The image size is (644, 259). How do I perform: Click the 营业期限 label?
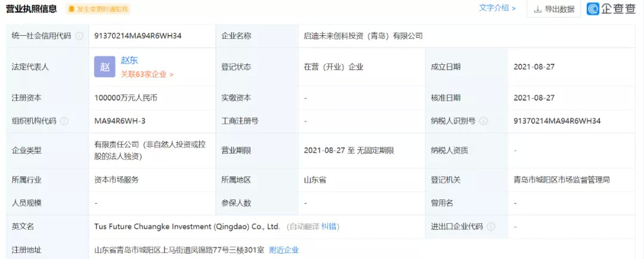pyautogui.click(x=236, y=151)
